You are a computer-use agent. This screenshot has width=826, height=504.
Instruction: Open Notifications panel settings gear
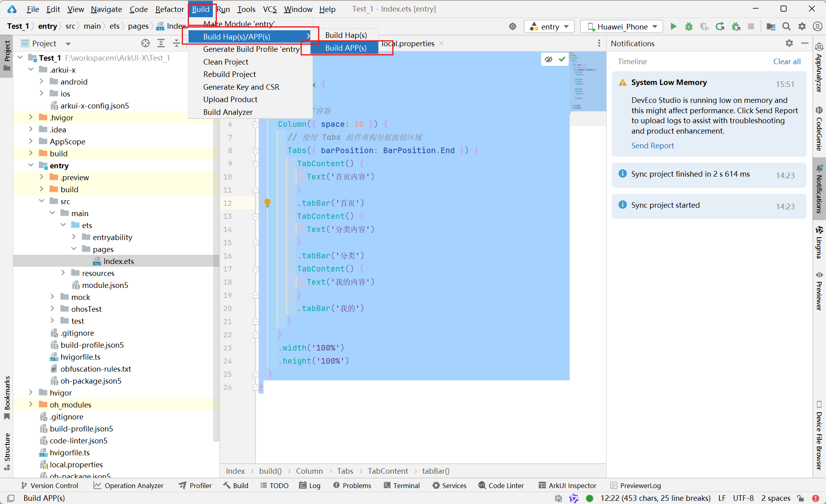[789, 43]
